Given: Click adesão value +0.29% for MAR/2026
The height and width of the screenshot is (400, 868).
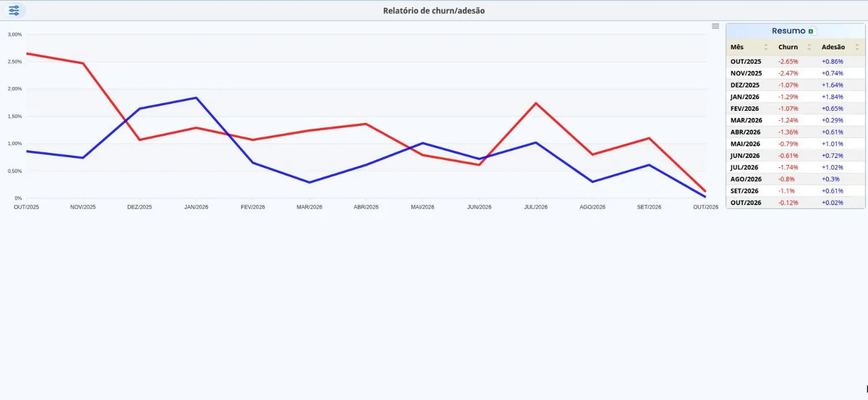Looking at the screenshot, I should pyautogui.click(x=832, y=120).
